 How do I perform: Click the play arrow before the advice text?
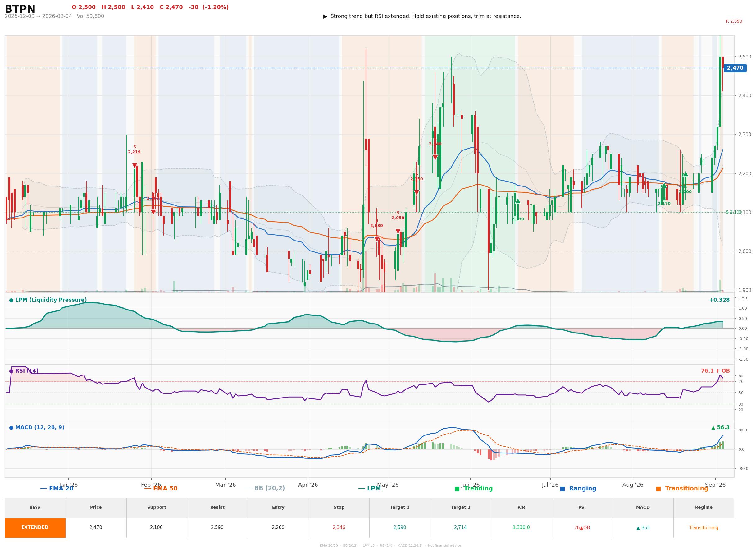click(325, 16)
